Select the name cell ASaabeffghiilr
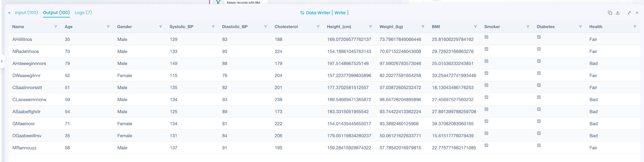The height and width of the screenshot is (162, 644). click(26, 112)
